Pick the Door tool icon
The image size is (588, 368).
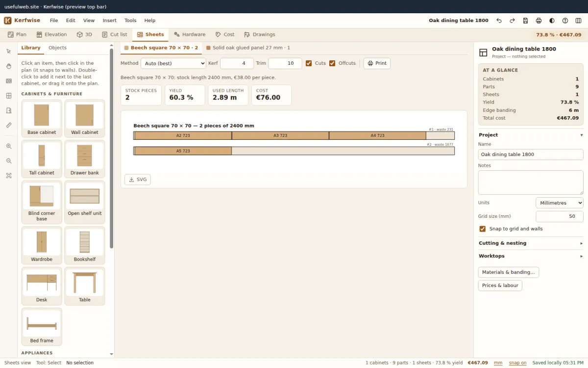[9, 110]
